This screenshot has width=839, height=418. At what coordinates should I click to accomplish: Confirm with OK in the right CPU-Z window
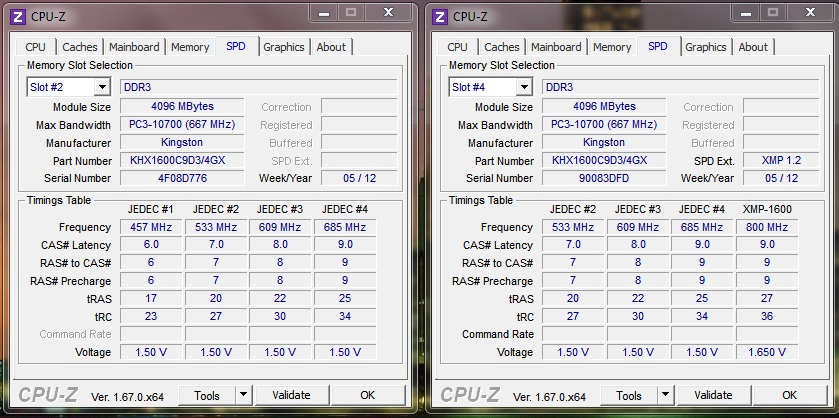(790, 395)
